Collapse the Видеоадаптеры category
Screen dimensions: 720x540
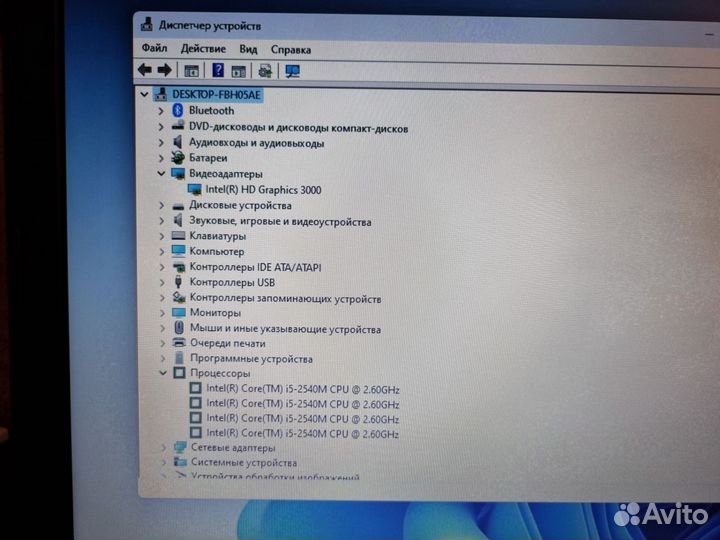(161, 174)
